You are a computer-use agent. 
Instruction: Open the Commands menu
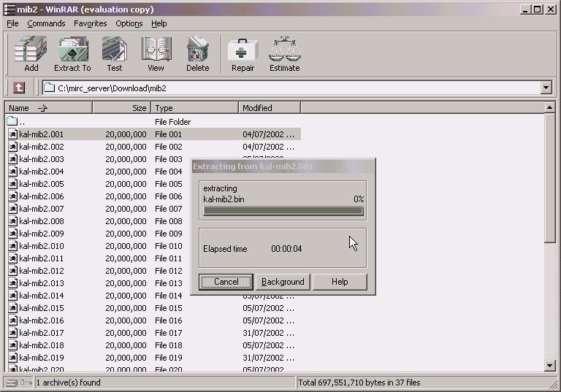(46, 23)
